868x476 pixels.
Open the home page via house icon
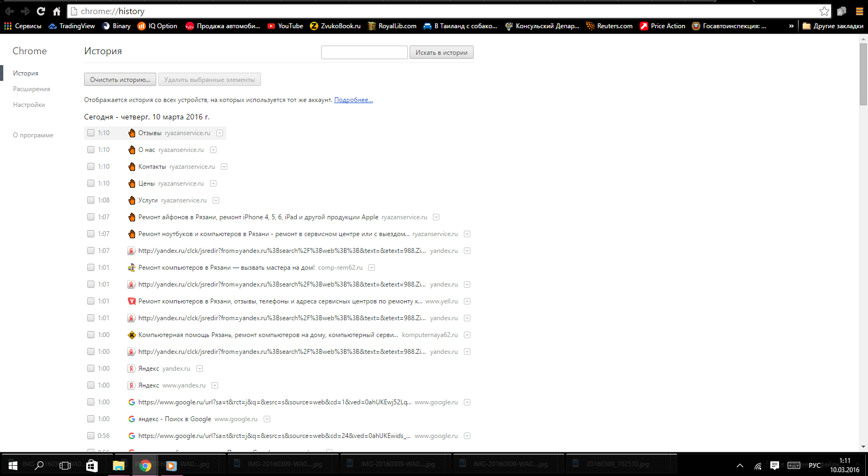56,11
